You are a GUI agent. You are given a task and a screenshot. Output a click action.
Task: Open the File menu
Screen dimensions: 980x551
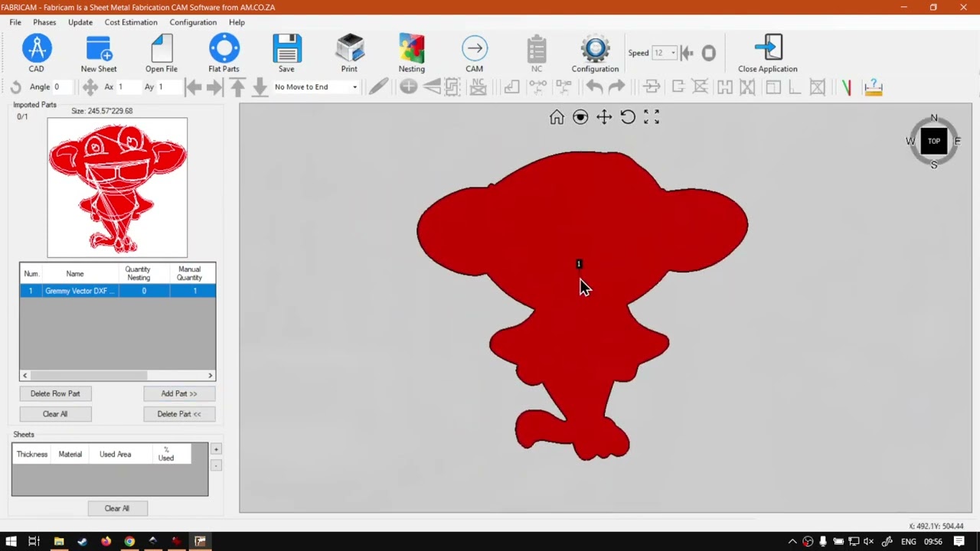coord(15,22)
